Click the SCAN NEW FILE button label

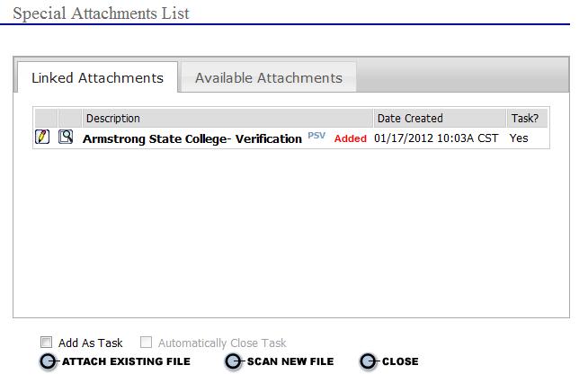[x=290, y=361]
